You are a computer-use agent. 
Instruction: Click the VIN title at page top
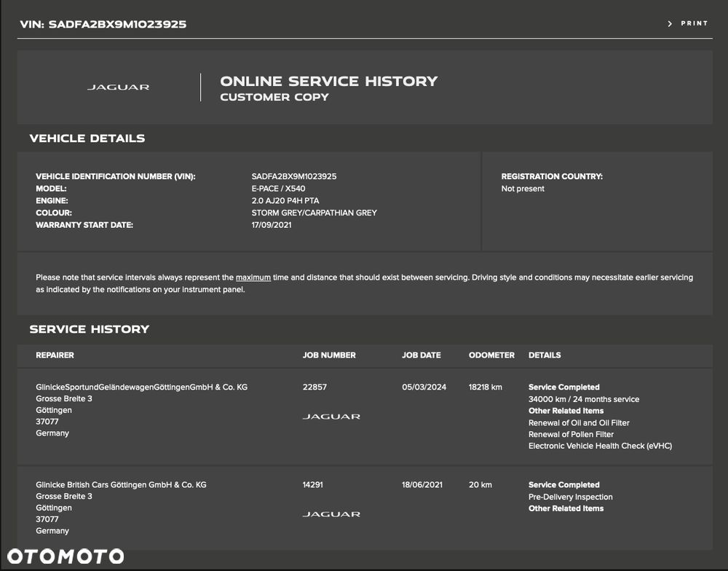coord(103,24)
